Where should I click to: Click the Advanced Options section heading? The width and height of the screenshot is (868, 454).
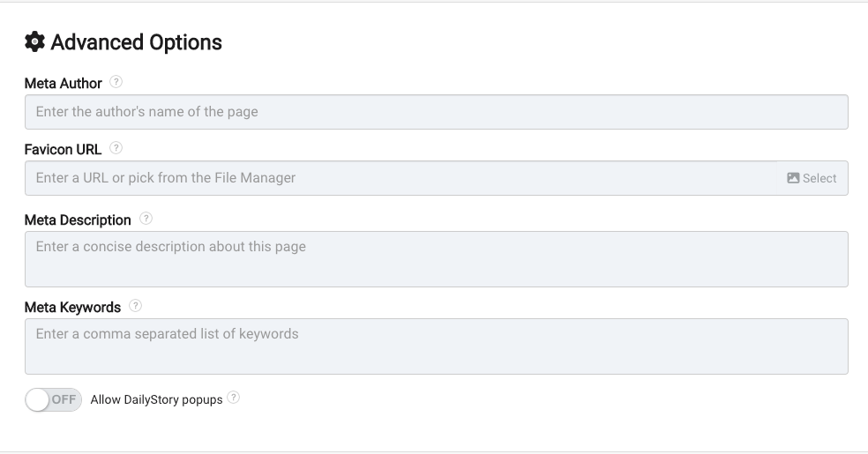point(136,42)
